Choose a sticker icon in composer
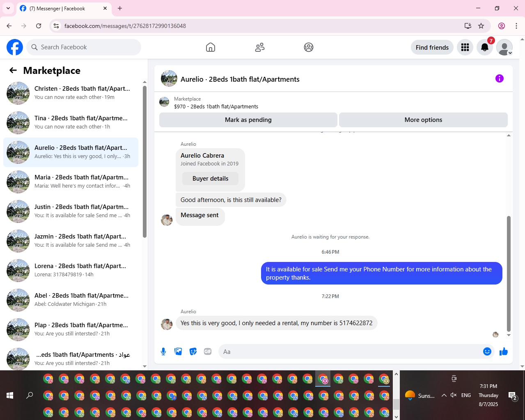525x420 pixels. [193, 351]
